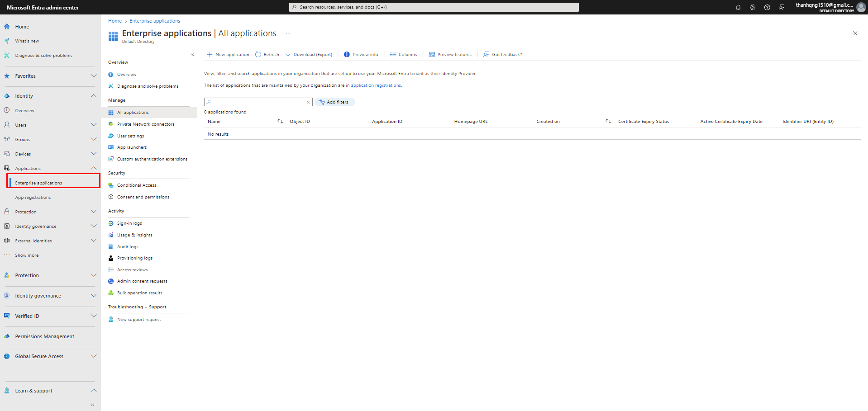Click Admin consent requests icon
The image size is (868, 411).
click(x=111, y=281)
